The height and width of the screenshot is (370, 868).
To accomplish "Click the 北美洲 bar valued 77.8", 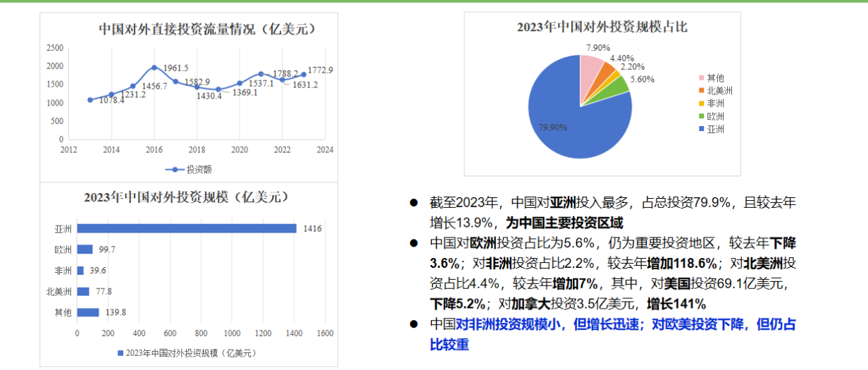I will (83, 291).
